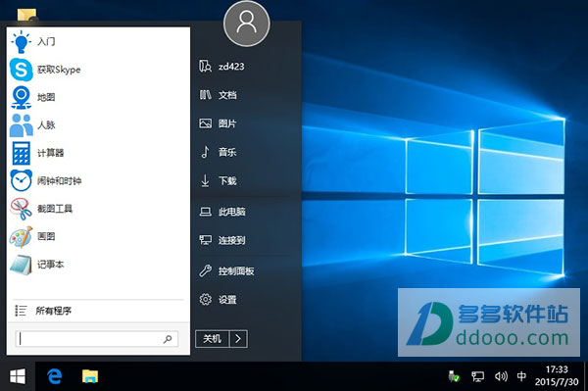Select desktop folder icon behind menu
This screenshot has height=391, width=588.
[x=27, y=16]
